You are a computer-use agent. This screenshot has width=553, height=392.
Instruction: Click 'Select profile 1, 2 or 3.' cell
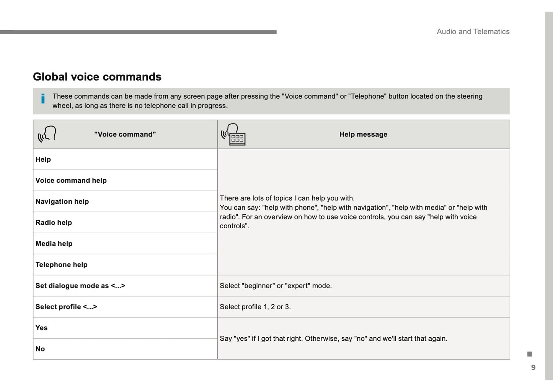(364, 307)
